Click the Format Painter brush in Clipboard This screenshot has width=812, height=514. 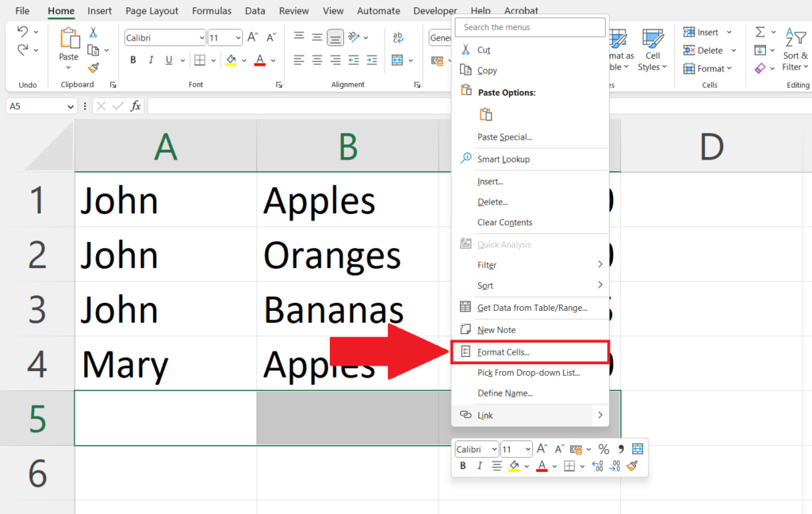click(94, 68)
